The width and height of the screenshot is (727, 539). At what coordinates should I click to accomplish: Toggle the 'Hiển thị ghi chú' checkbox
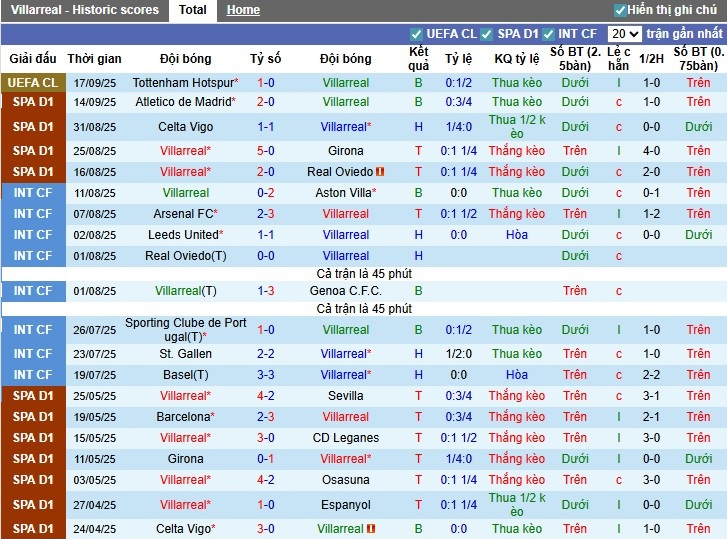point(620,10)
